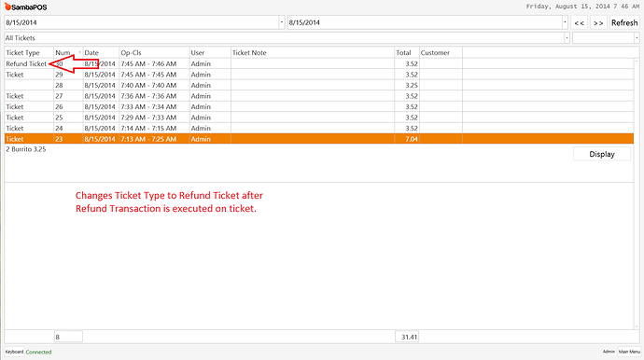The width and height of the screenshot is (644, 360).
Task: Display the selected ticket
Action: [602, 154]
